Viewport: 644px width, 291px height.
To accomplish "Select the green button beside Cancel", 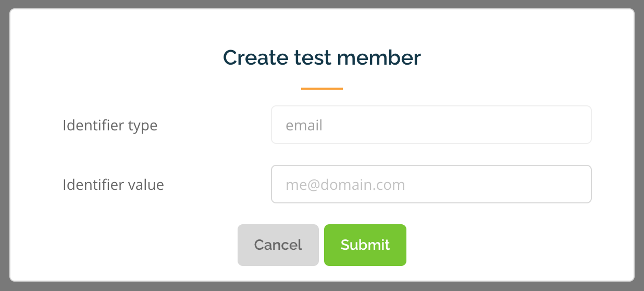I will pos(365,245).
